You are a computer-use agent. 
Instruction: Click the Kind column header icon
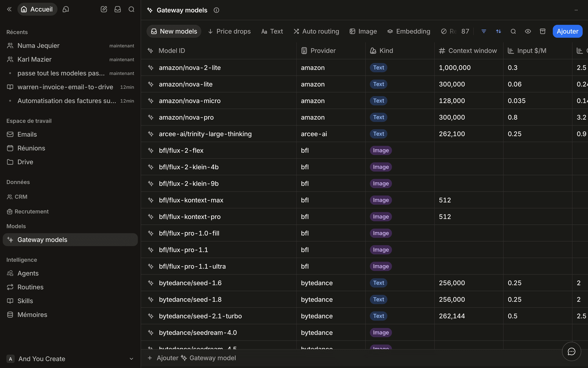[x=373, y=51]
